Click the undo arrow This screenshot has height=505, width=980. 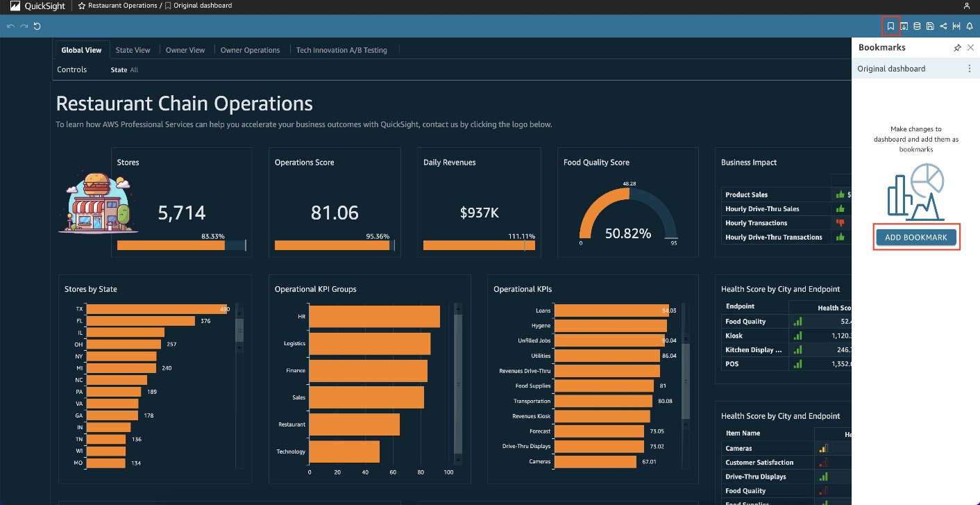pyautogui.click(x=10, y=26)
